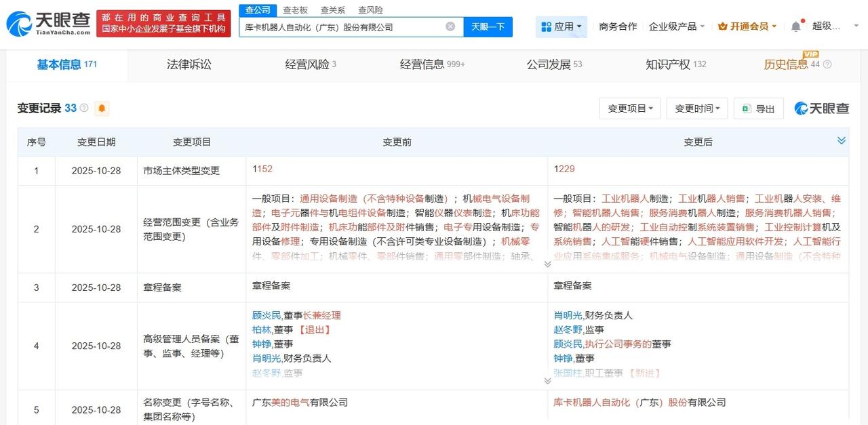Screen dimensions: 868x425
Task: Click the help icon beside 历史信息 44
Action: coord(827,64)
